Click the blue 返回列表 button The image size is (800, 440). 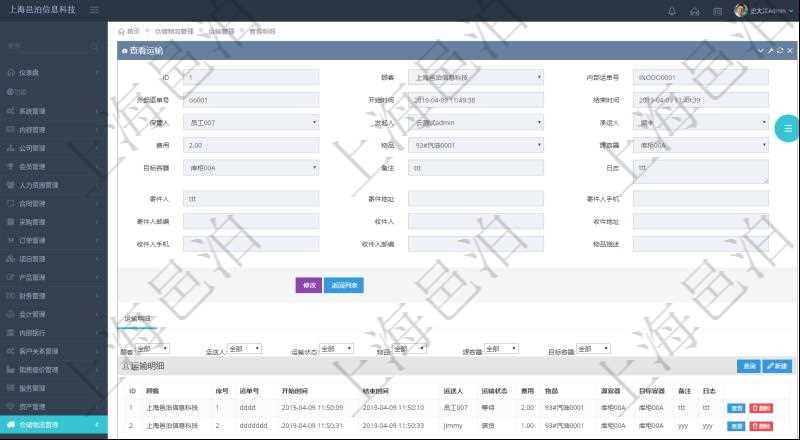tap(339, 285)
